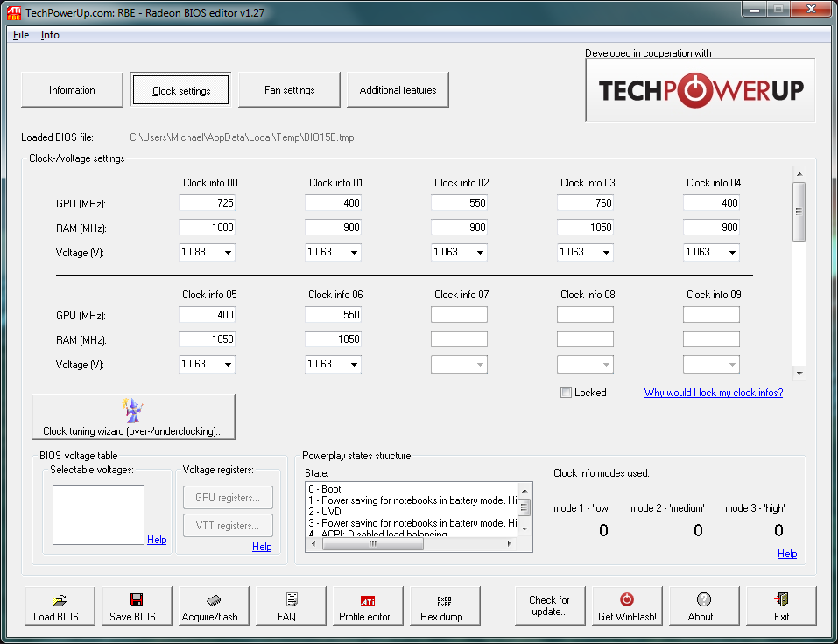
Task: Click the VTT registers button
Action: pyautogui.click(x=228, y=526)
